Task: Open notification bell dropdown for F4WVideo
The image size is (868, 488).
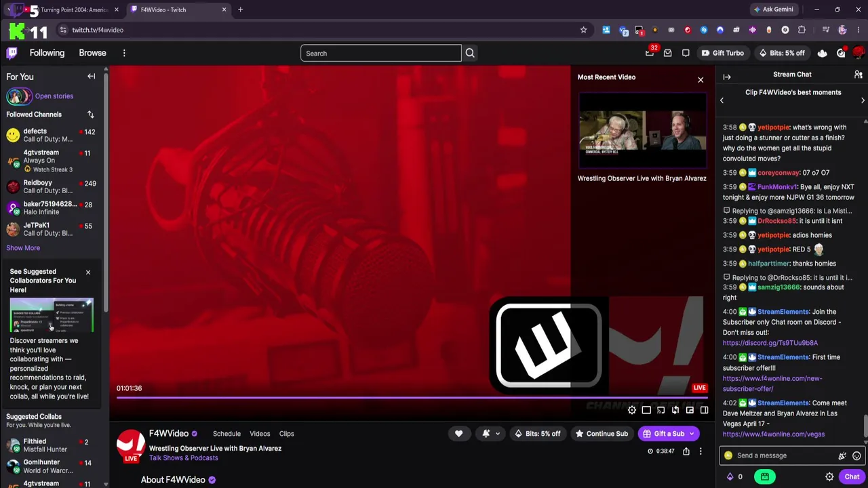Action: coord(491,434)
